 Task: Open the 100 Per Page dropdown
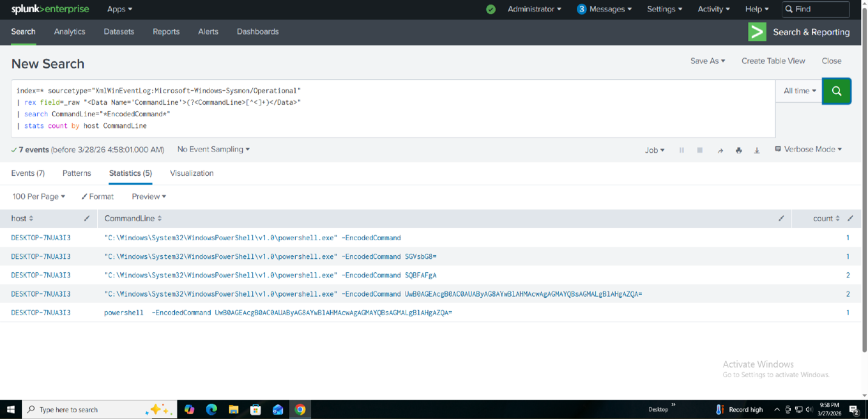[x=38, y=196]
